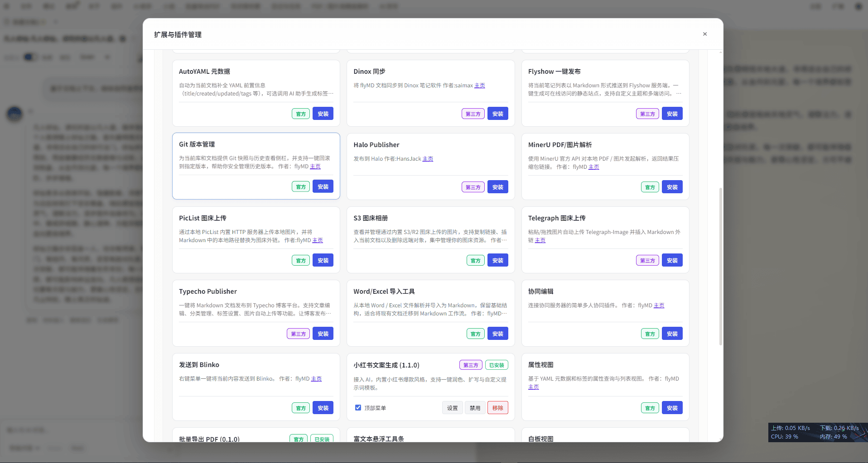Install the MinerU PDF/图片解析 plugin

pos(672,187)
